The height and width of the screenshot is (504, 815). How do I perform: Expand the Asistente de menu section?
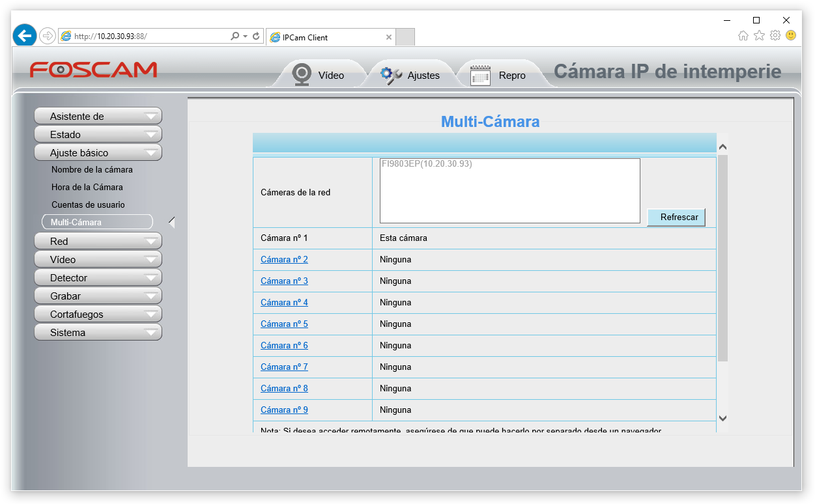tap(98, 116)
